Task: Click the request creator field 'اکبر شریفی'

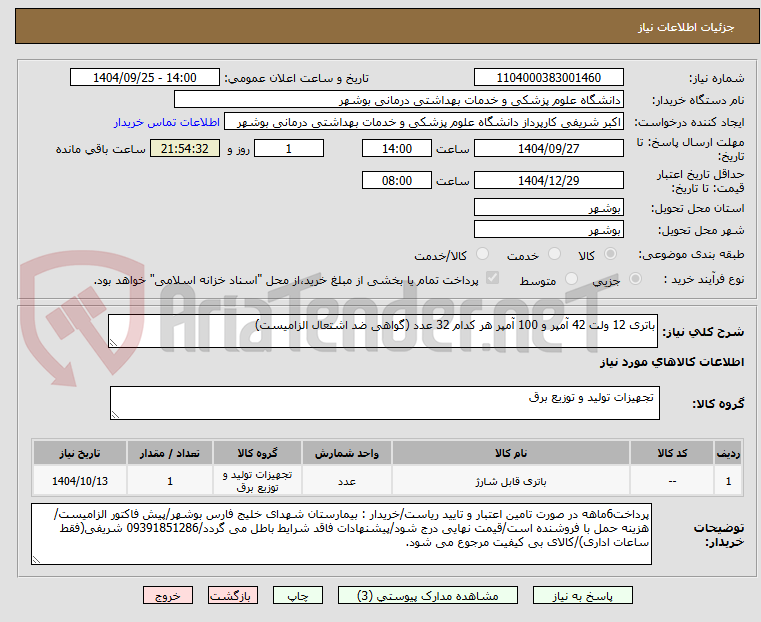Action: coord(424,122)
